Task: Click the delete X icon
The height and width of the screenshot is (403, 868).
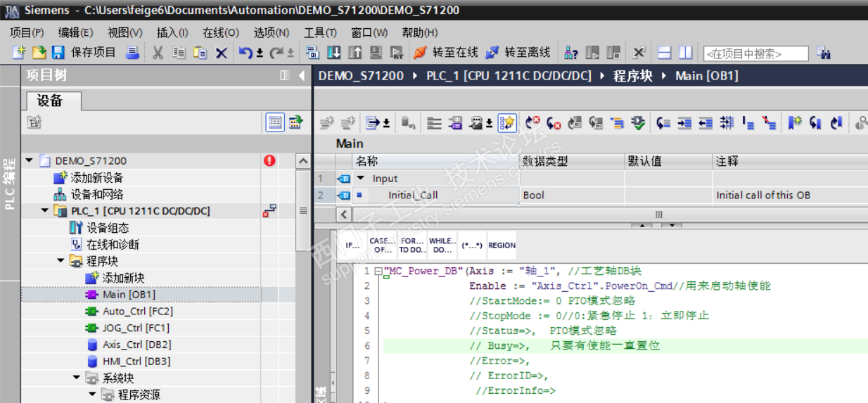Action: 221,53
